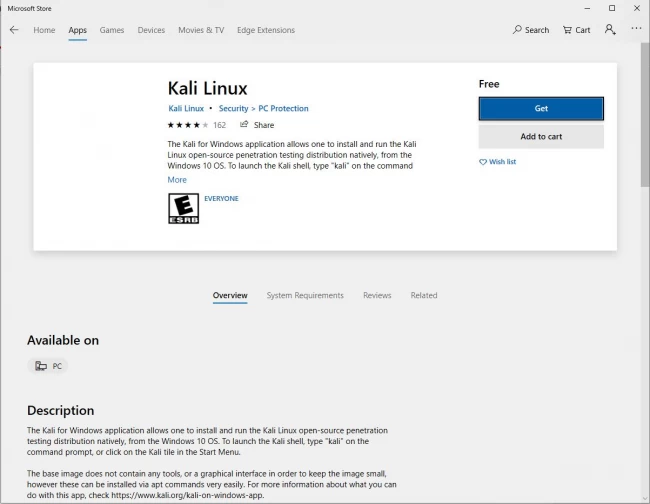Expand the description with More
This screenshot has height=504, width=650.
(x=177, y=180)
